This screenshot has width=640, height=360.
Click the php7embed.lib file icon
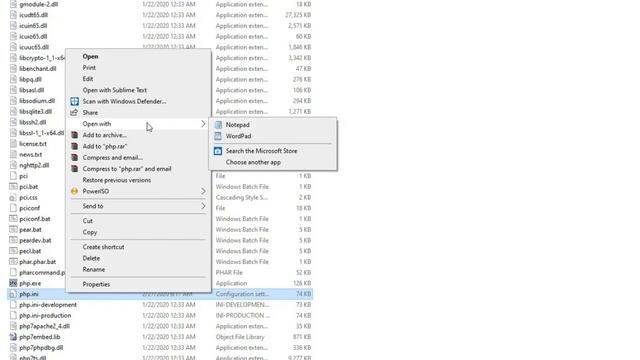pyautogui.click(x=13, y=337)
